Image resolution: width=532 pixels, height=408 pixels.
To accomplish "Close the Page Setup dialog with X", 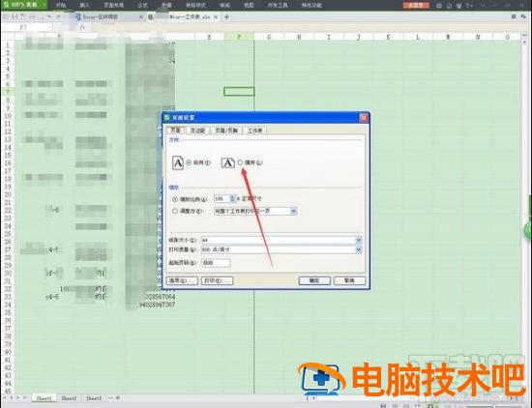I will click(x=364, y=118).
